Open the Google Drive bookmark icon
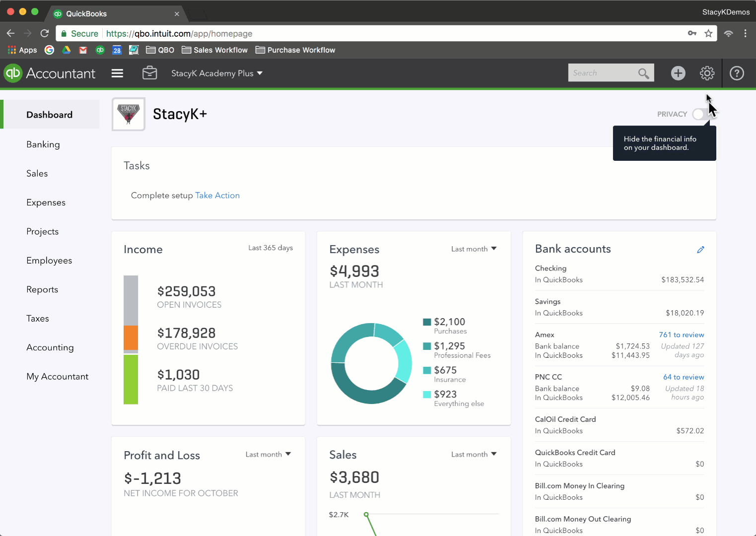The height and width of the screenshot is (536, 756). (66, 50)
